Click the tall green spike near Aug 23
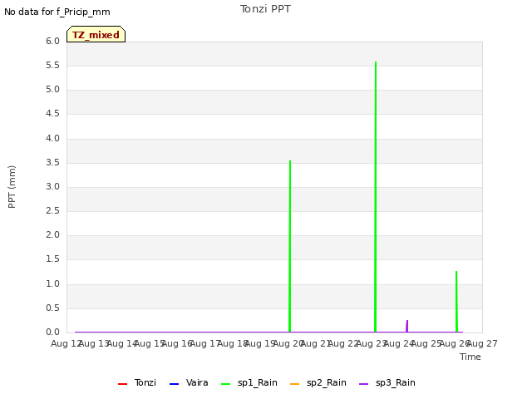 click(x=376, y=197)
